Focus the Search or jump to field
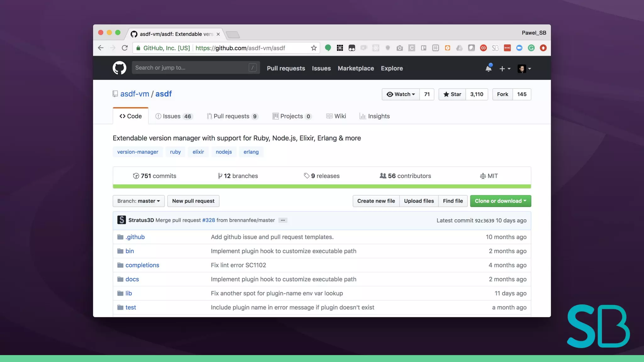 (190, 68)
